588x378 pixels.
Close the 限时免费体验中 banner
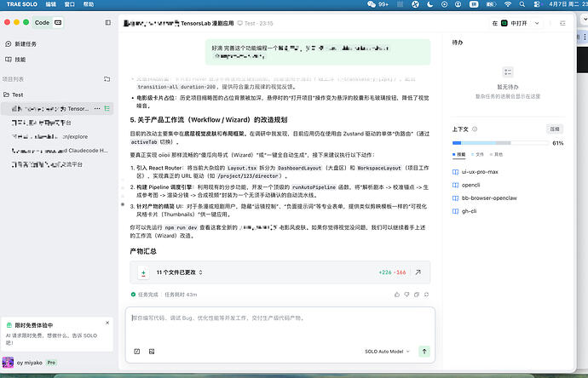pyautogui.click(x=107, y=323)
